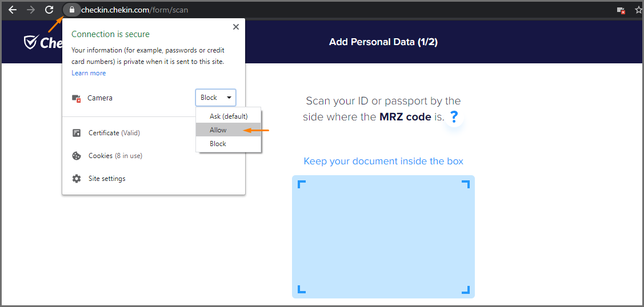
Task: Open Cookies (8 in use)
Action: pyautogui.click(x=115, y=156)
